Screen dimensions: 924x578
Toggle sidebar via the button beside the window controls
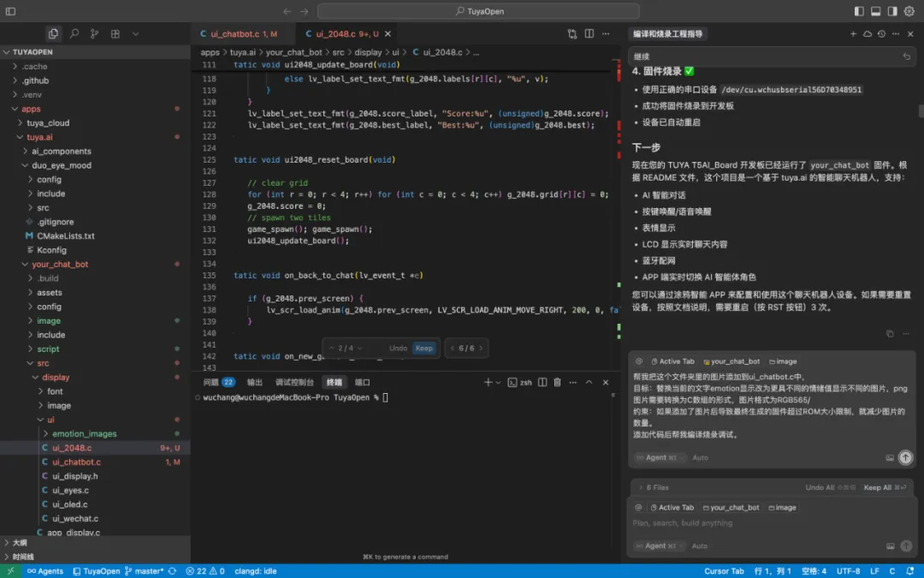tap(10, 11)
